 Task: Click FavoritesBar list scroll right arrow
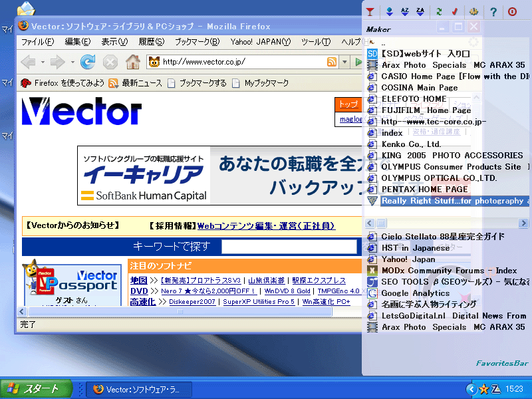point(523,223)
